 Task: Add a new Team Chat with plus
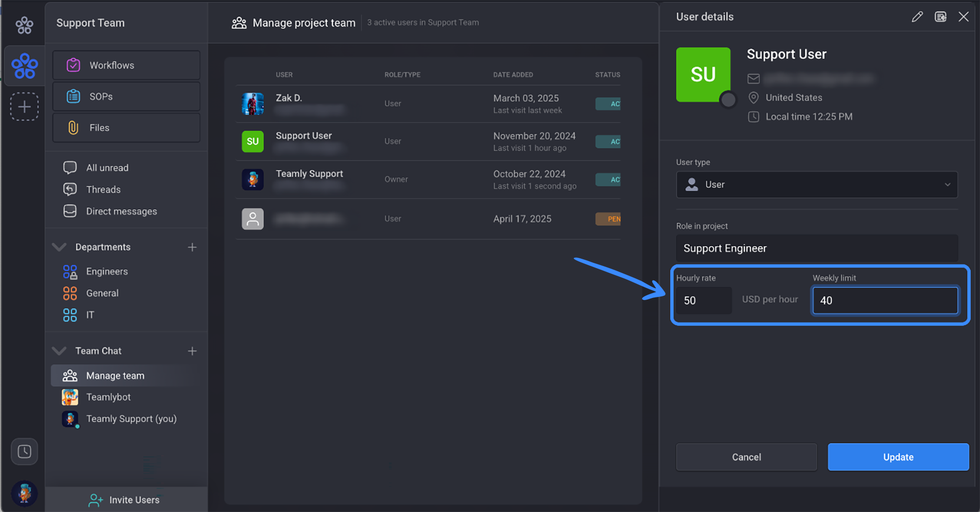(192, 351)
